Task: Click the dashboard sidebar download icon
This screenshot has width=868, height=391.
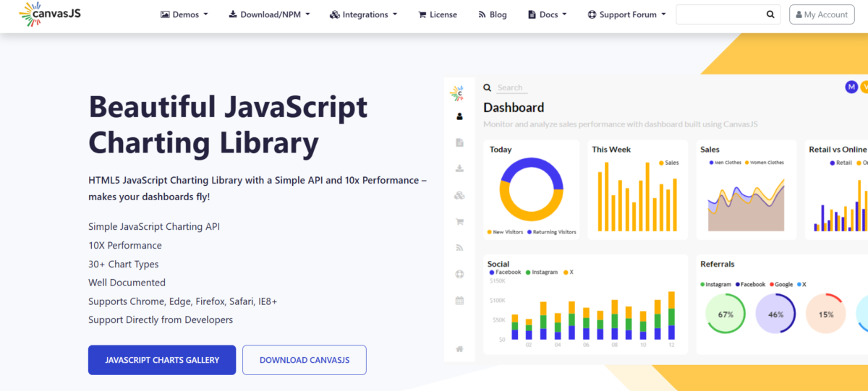Action: pos(459,169)
